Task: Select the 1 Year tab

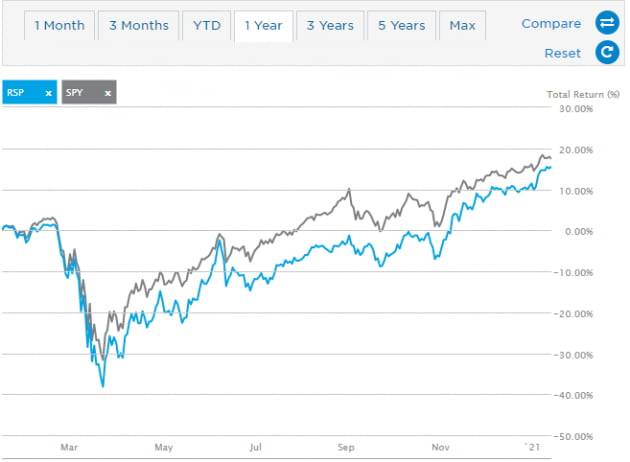Action: click(x=263, y=25)
